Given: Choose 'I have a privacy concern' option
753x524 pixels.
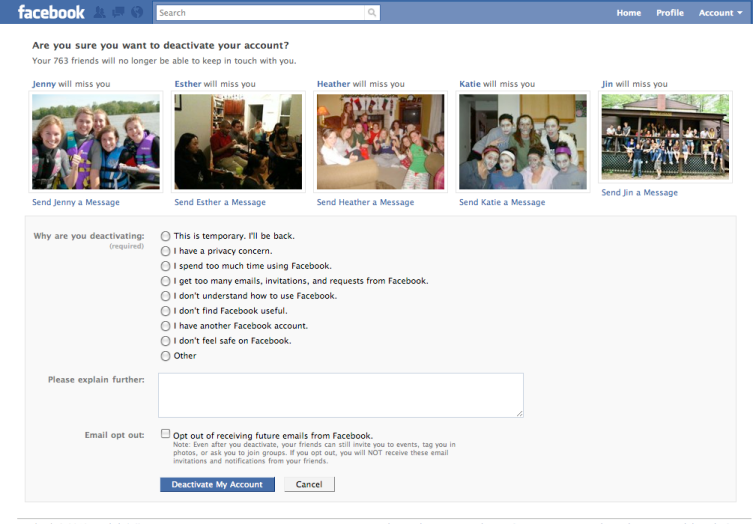Looking at the screenshot, I should point(165,251).
